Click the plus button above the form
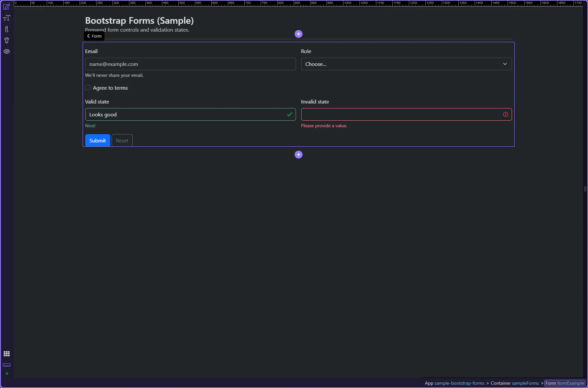This screenshot has width=588, height=388. [298, 34]
